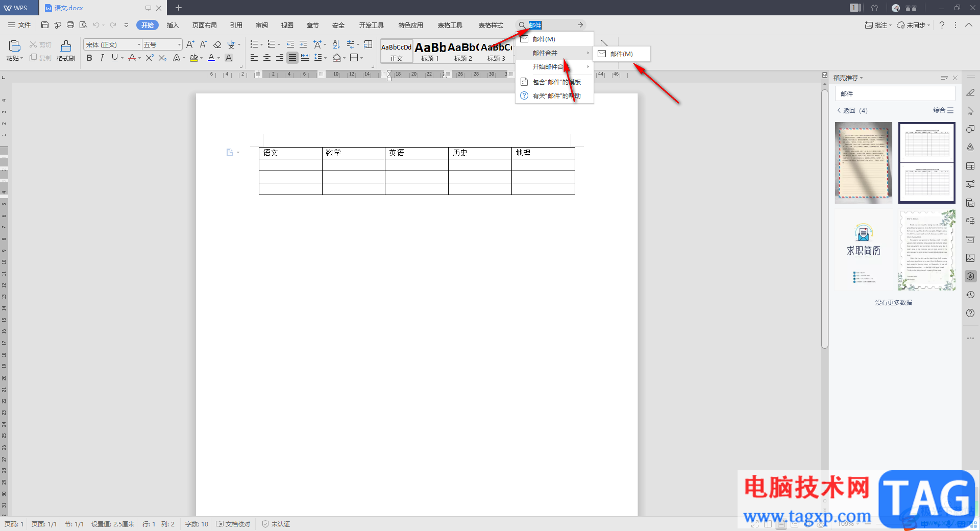Open the shapes panel in right sidebar
This screenshot has height=531, width=980.
970,129
